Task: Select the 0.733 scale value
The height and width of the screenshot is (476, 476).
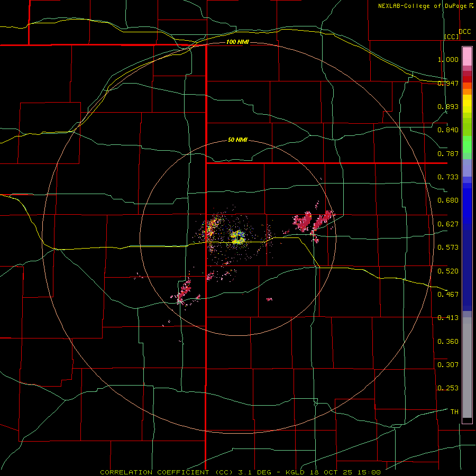Action: coord(448,177)
